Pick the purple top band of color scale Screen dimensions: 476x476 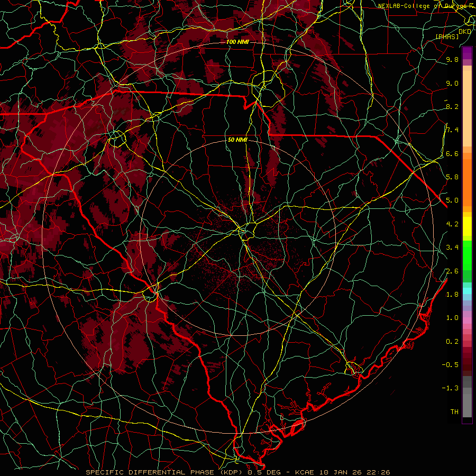(467, 53)
